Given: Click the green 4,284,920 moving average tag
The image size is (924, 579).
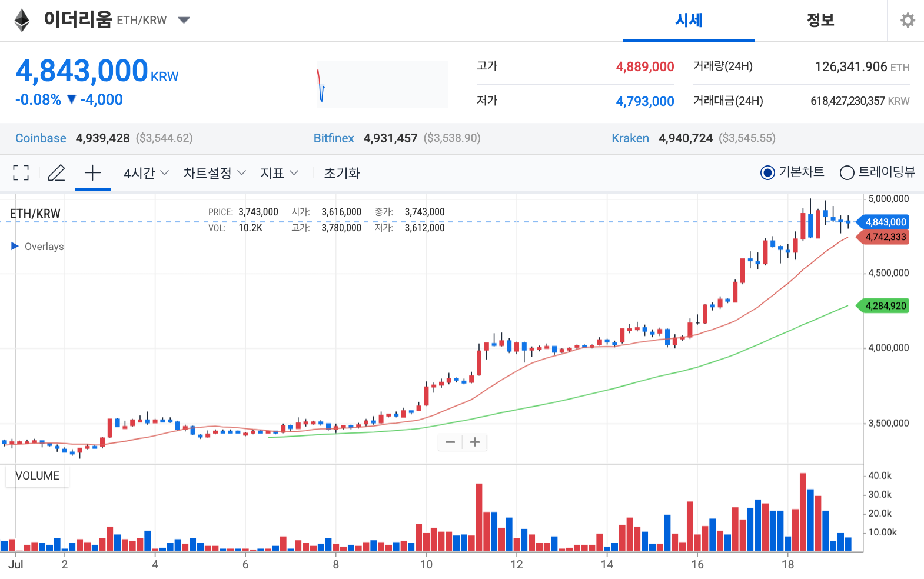Looking at the screenshot, I should (x=883, y=306).
